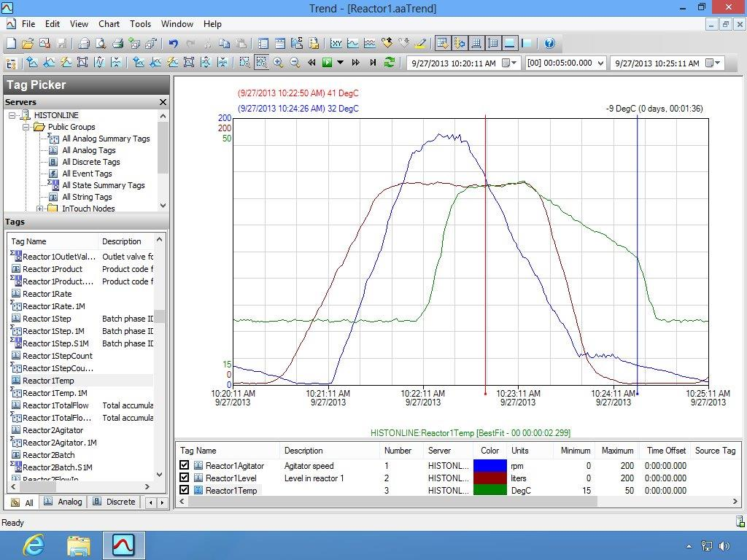Uncheck the Reactor1Level tag
This screenshot has width=747, height=560.
(185, 478)
